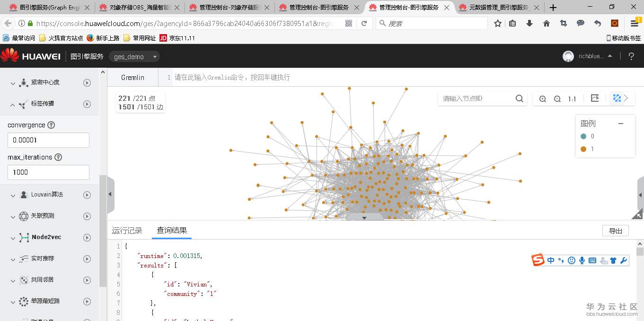Screen dimensions: 644x321
Task: Run the 关联预测 play button
Action: (87, 216)
